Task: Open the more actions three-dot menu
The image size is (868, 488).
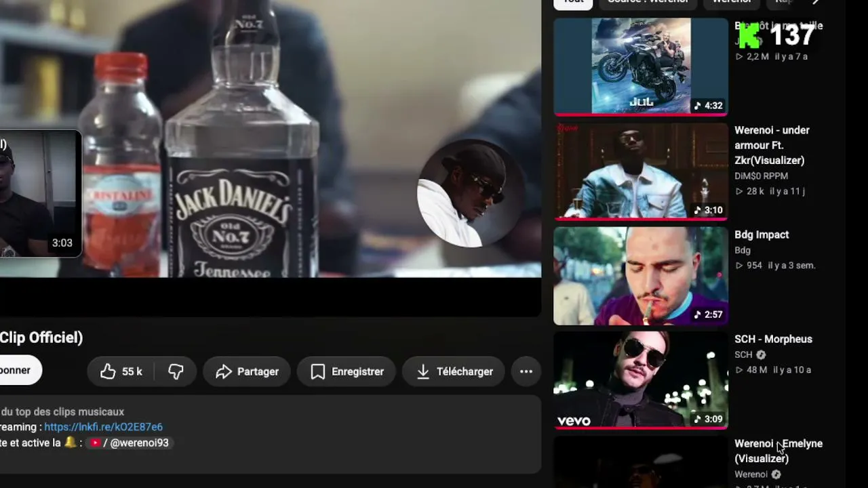Action: [526, 371]
